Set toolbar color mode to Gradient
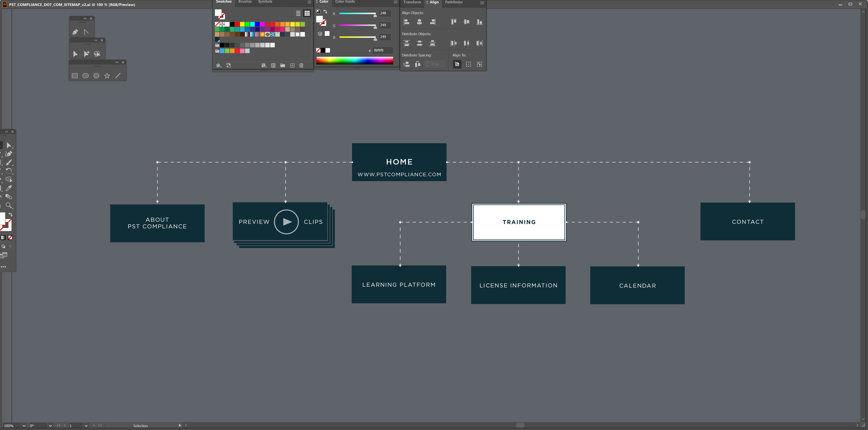868x430 pixels. pyautogui.click(x=3, y=237)
